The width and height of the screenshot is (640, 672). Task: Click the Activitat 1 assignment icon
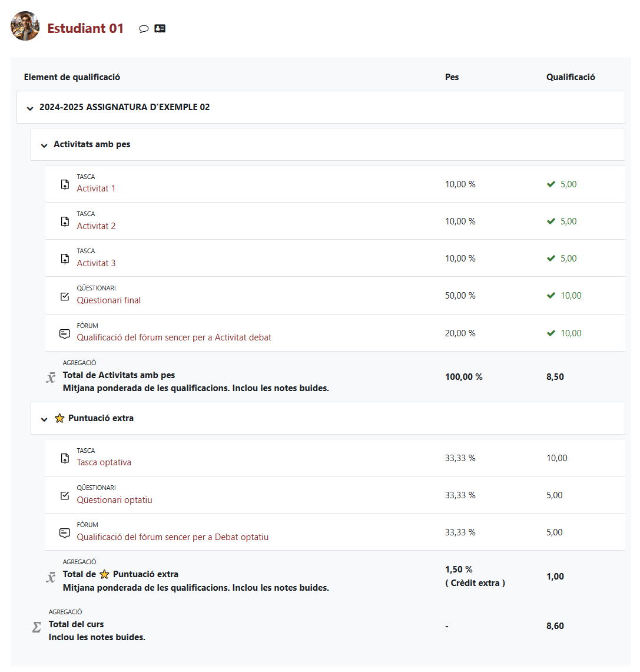pyautogui.click(x=65, y=184)
